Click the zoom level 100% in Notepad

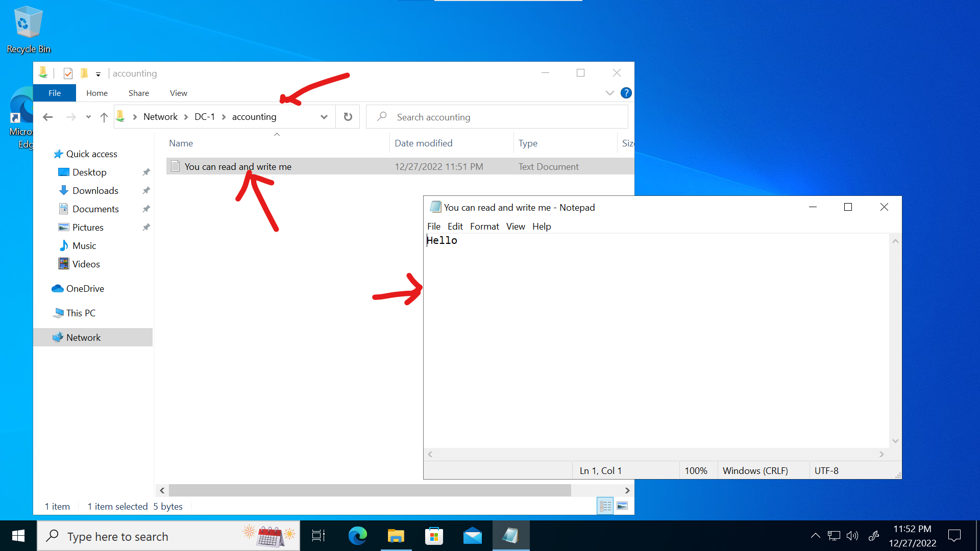coord(695,470)
